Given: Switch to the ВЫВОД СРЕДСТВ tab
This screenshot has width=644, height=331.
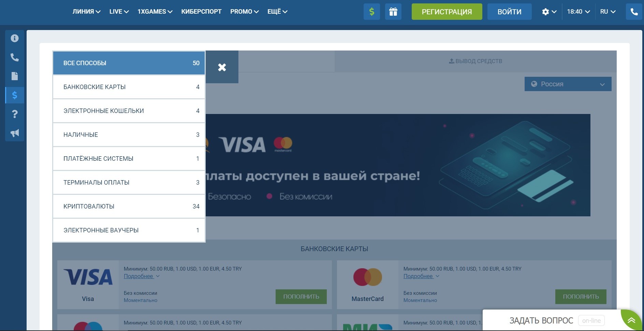Looking at the screenshot, I should [x=475, y=61].
